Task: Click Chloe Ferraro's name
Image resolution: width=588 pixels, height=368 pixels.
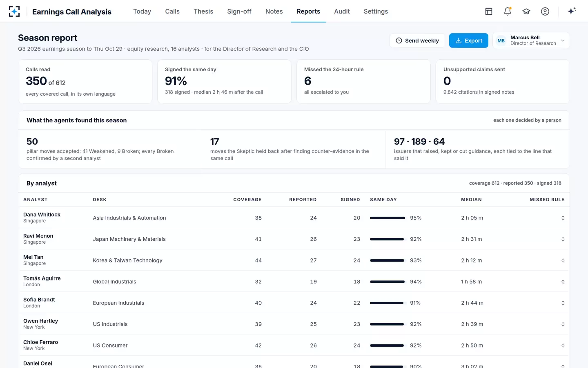Action: (40, 342)
